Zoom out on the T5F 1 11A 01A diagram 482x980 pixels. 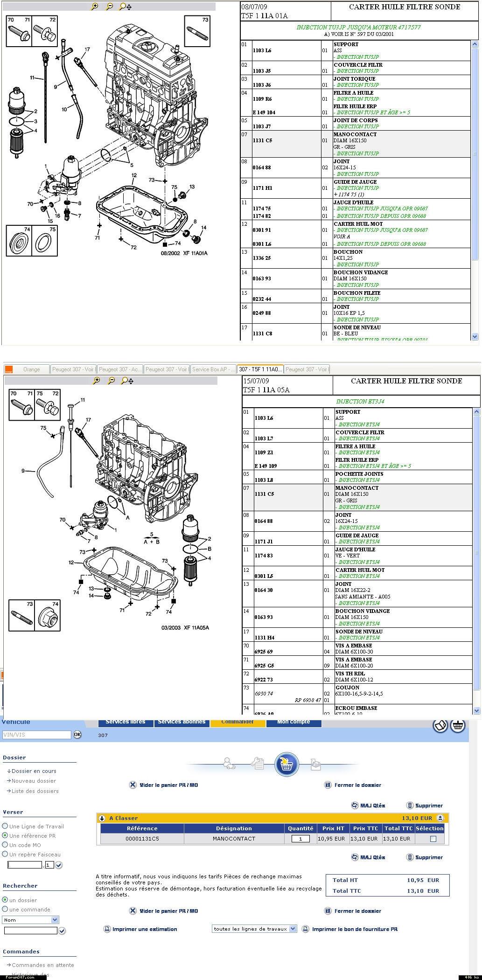pyautogui.click(x=109, y=7)
